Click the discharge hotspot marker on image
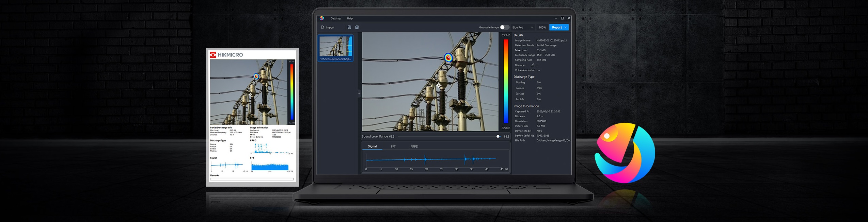This screenshot has width=868, height=222. pyautogui.click(x=448, y=57)
